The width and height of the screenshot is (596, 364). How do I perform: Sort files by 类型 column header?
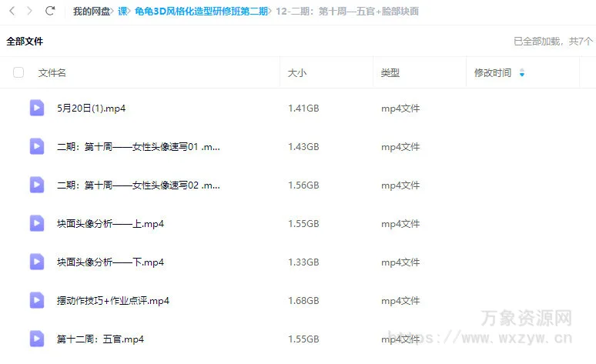click(390, 73)
